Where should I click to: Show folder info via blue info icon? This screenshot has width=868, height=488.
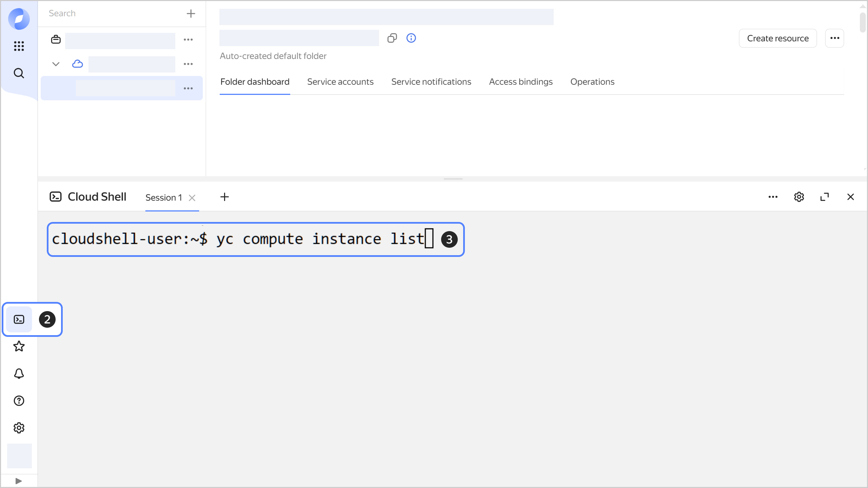click(411, 38)
